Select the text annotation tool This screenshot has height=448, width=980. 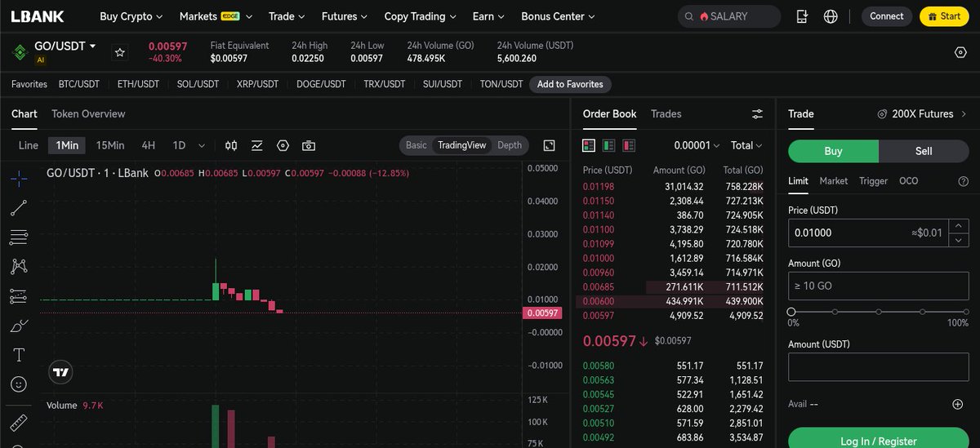pos(19,354)
